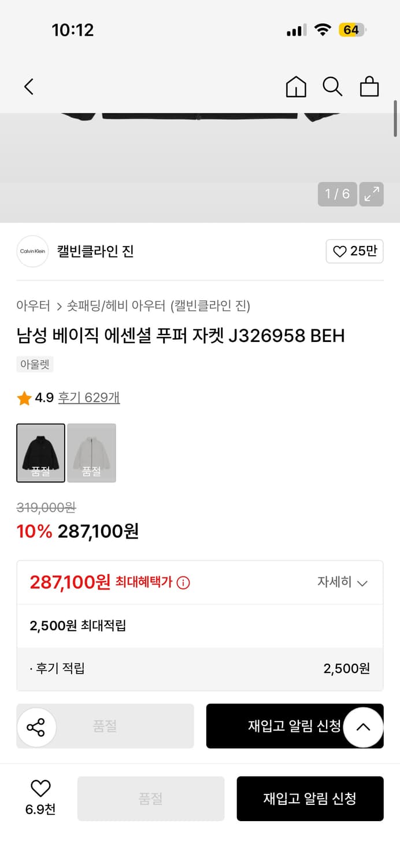
Task: Toggle the 25만 brand favorite heart
Action: click(x=354, y=251)
